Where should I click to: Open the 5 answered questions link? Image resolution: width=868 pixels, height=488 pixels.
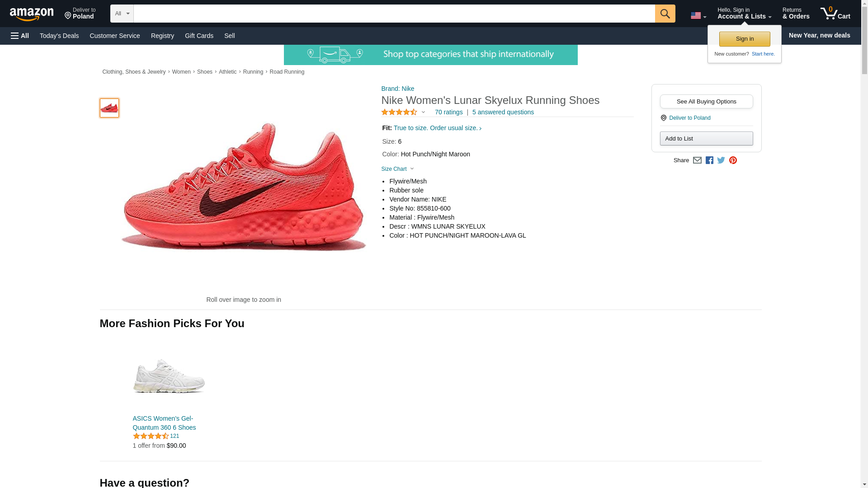click(503, 112)
